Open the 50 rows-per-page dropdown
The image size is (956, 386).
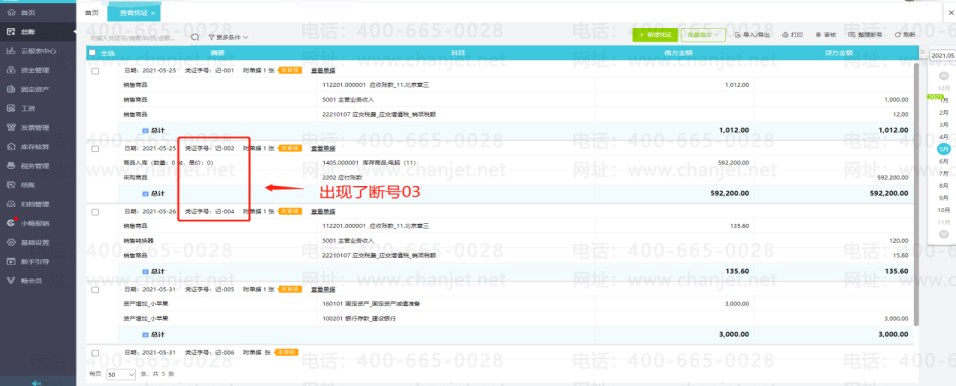pyautogui.click(x=121, y=374)
